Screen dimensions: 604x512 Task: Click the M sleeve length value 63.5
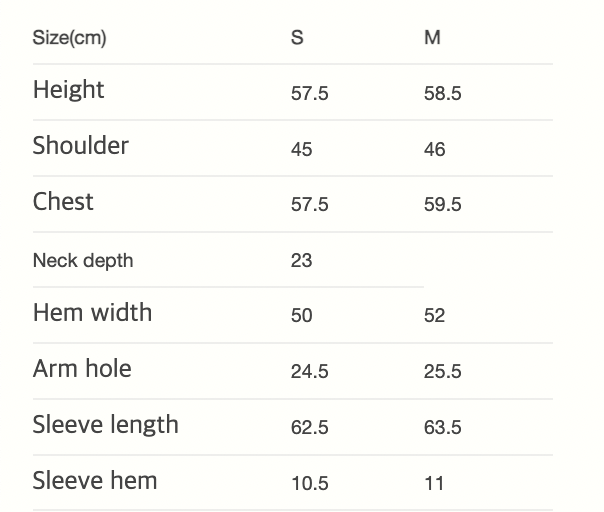(442, 428)
